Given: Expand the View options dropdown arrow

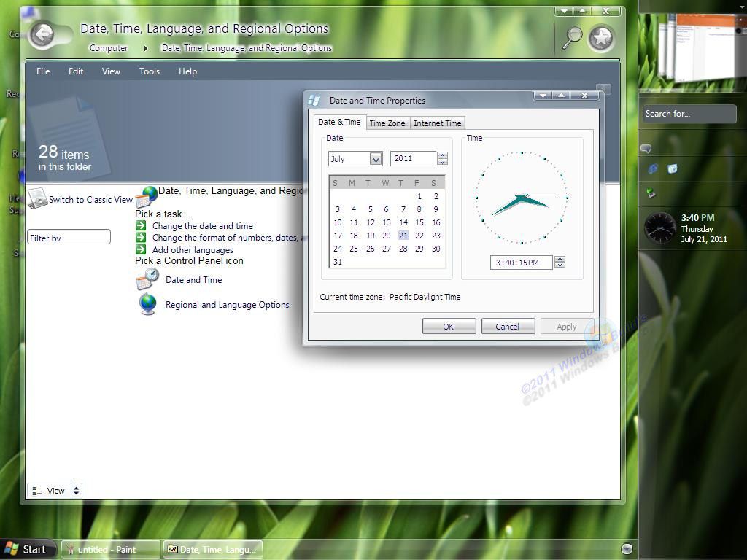Looking at the screenshot, I should tap(76, 491).
